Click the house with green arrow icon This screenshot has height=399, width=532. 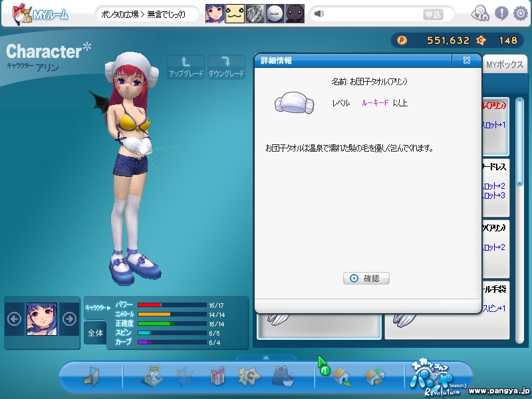click(x=342, y=377)
